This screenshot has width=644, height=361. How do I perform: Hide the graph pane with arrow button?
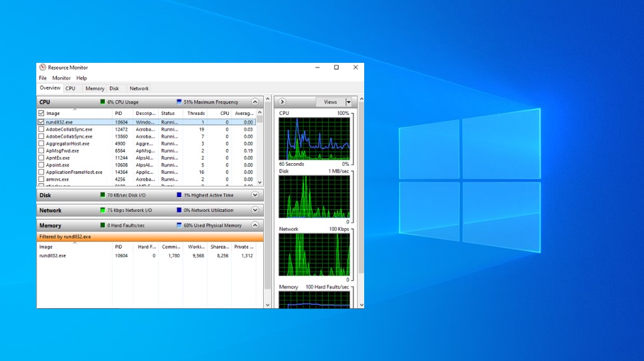(x=282, y=102)
